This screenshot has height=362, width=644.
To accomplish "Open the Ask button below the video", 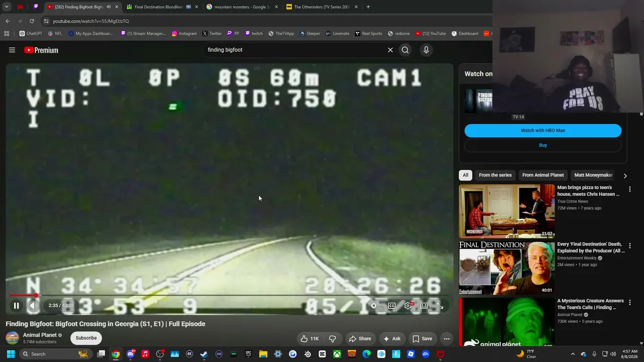I will coord(392,338).
